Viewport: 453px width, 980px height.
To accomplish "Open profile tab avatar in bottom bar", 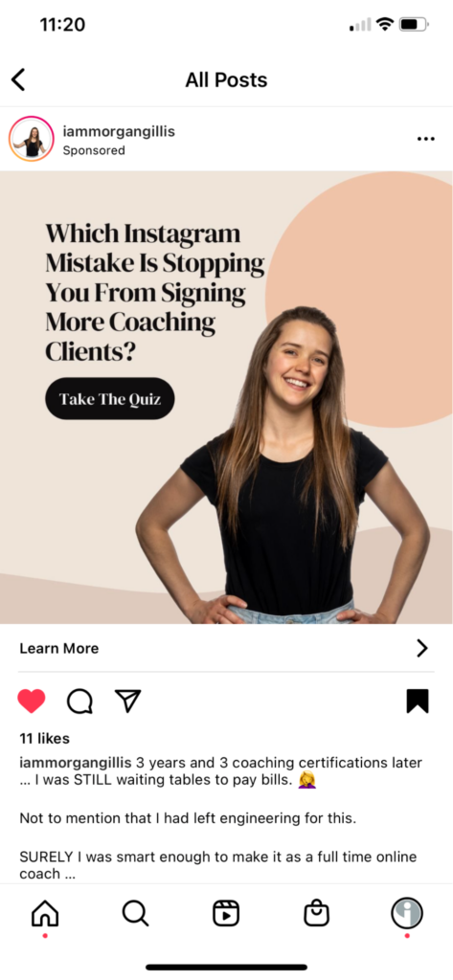I will 407,914.
